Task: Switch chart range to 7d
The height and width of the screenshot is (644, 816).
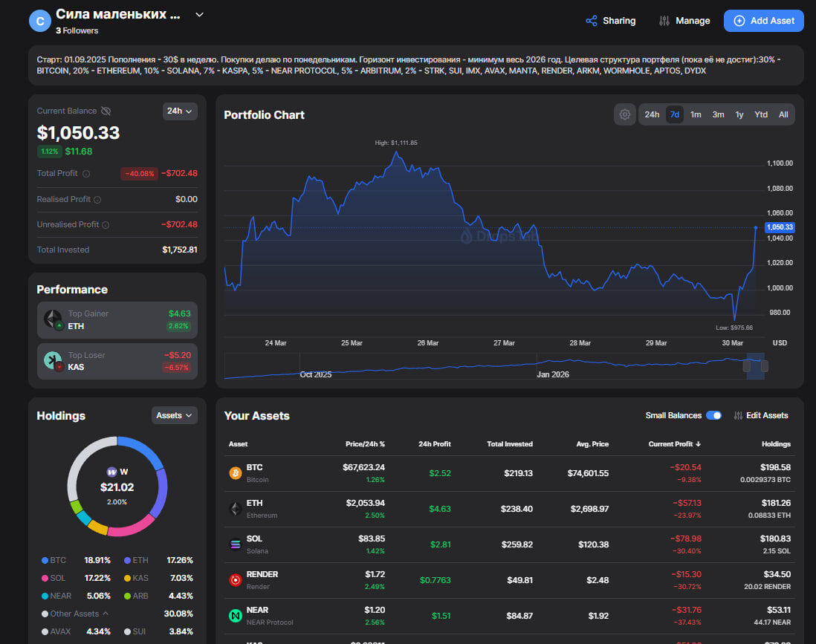Action: point(675,114)
